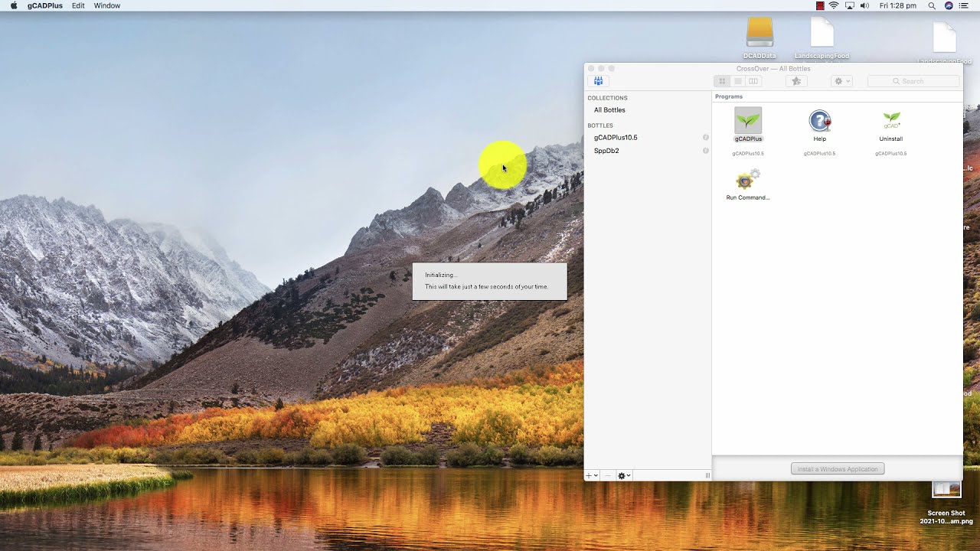Open Notification Center list icon
Viewport: 980px width, 551px height.
[x=964, y=5]
